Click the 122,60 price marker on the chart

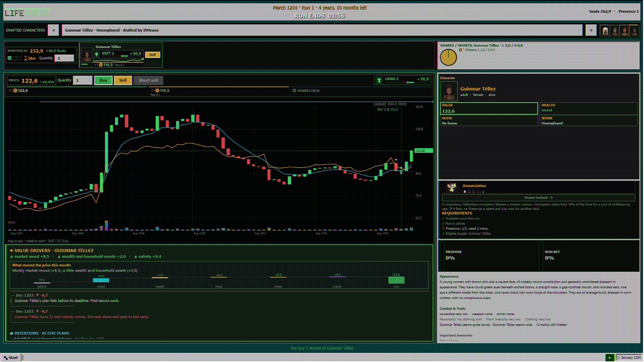pos(424,151)
